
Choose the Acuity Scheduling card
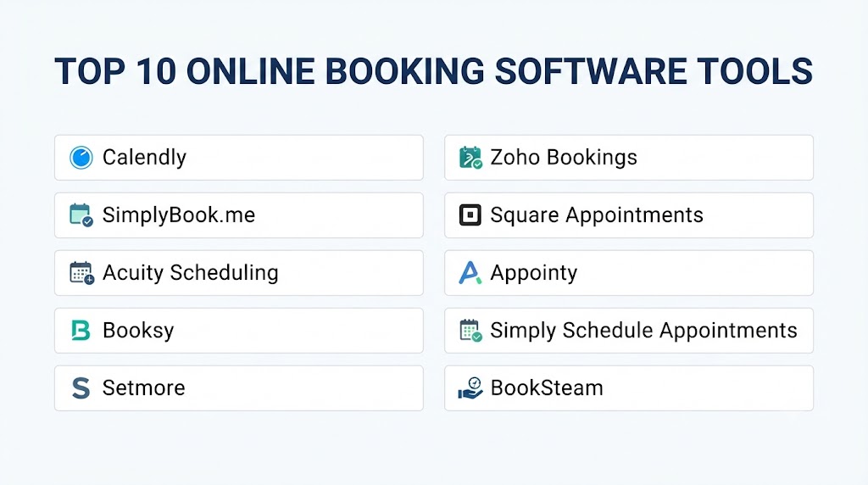[238, 273]
